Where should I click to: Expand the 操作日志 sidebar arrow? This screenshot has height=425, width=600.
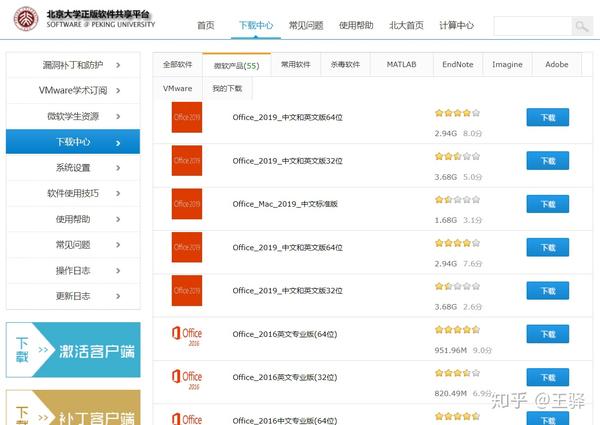tap(118, 271)
